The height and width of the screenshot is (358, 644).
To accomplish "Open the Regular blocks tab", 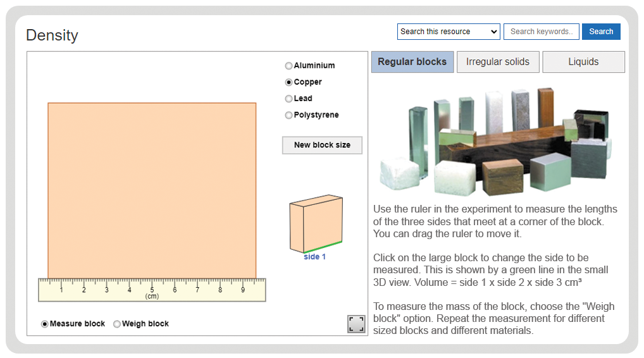I will point(412,62).
